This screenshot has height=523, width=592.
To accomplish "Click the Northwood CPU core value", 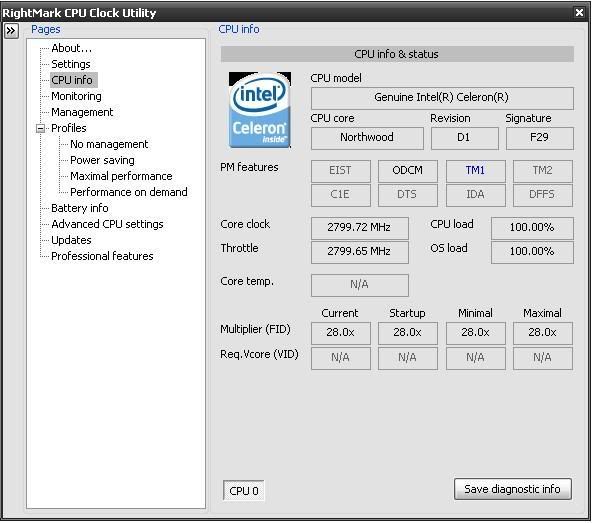I will coord(367,138).
